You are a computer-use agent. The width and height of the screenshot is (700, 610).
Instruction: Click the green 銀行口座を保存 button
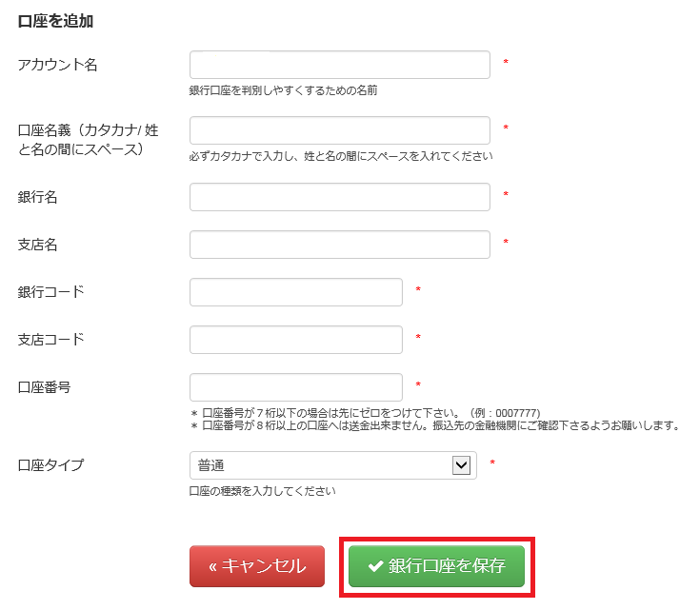(x=436, y=566)
